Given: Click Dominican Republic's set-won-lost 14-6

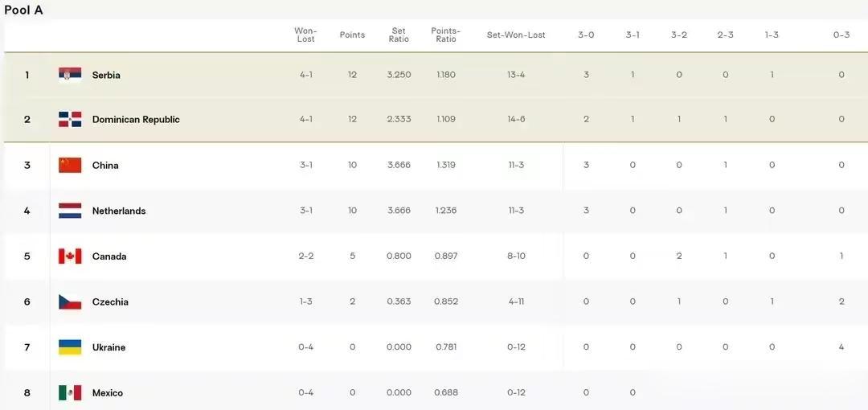Looking at the screenshot, I should click(x=516, y=119).
